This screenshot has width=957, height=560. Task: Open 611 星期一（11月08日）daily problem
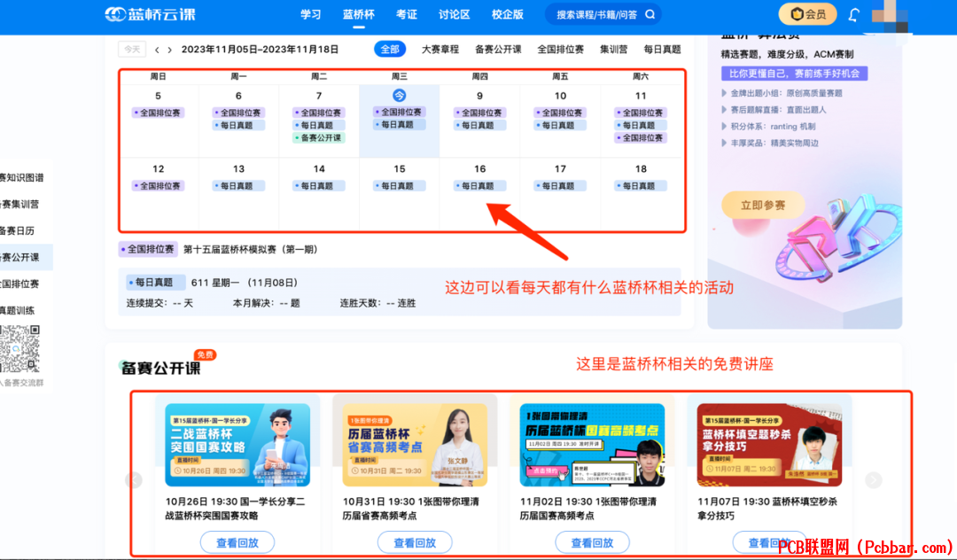245,283
